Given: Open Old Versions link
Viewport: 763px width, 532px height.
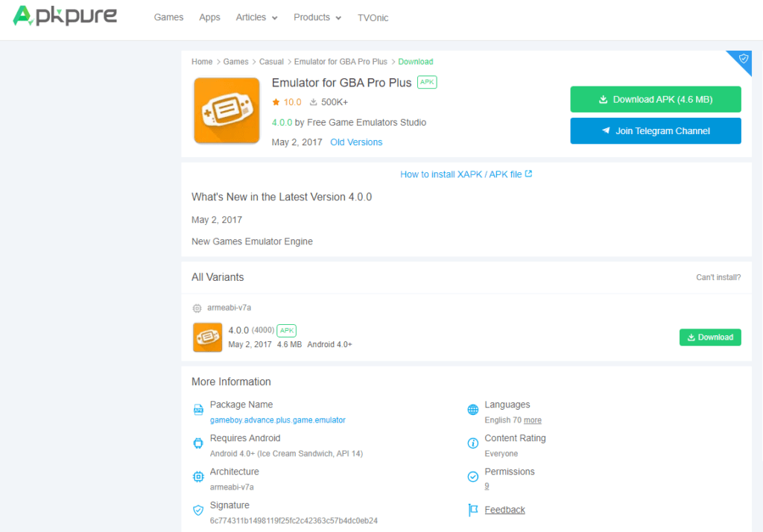Looking at the screenshot, I should coord(356,142).
